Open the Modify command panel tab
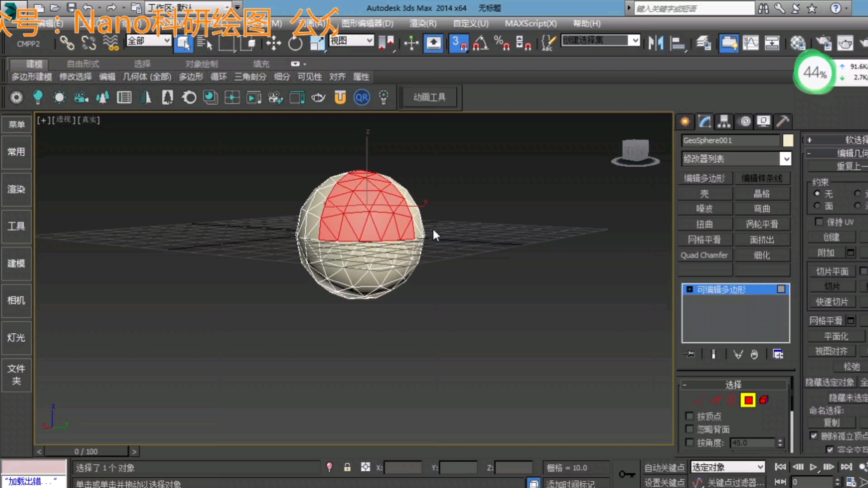The height and width of the screenshot is (488, 868). [704, 121]
